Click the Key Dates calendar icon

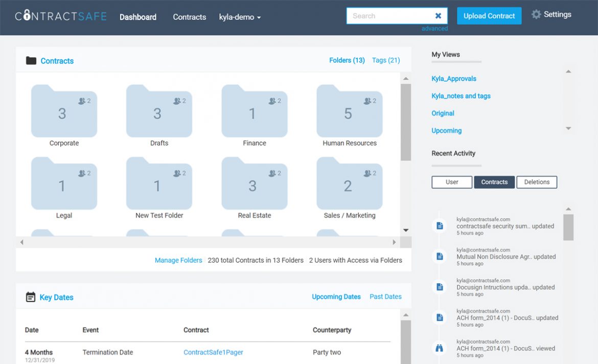[29, 297]
